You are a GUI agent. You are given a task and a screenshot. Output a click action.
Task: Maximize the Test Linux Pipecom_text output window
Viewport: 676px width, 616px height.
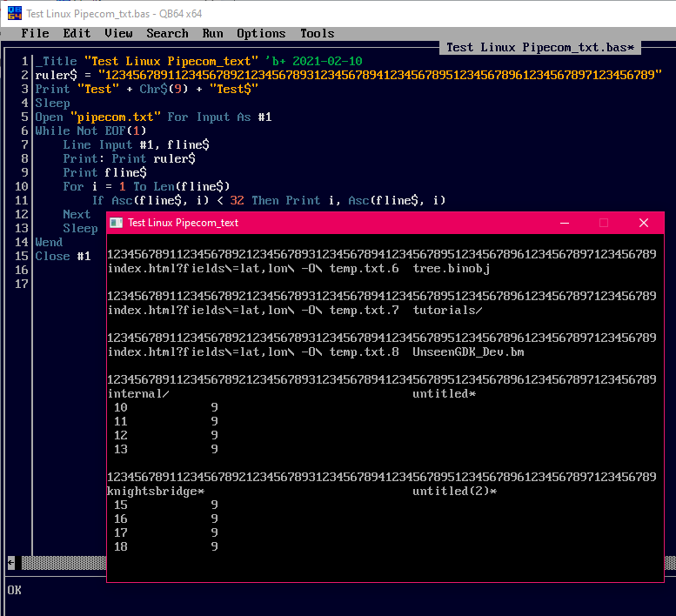pyautogui.click(x=604, y=223)
